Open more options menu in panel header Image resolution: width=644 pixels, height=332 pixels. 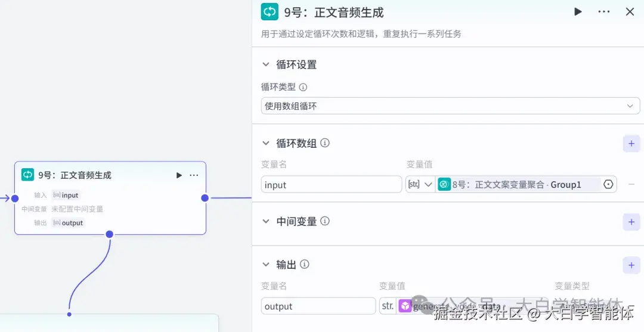[x=603, y=12]
